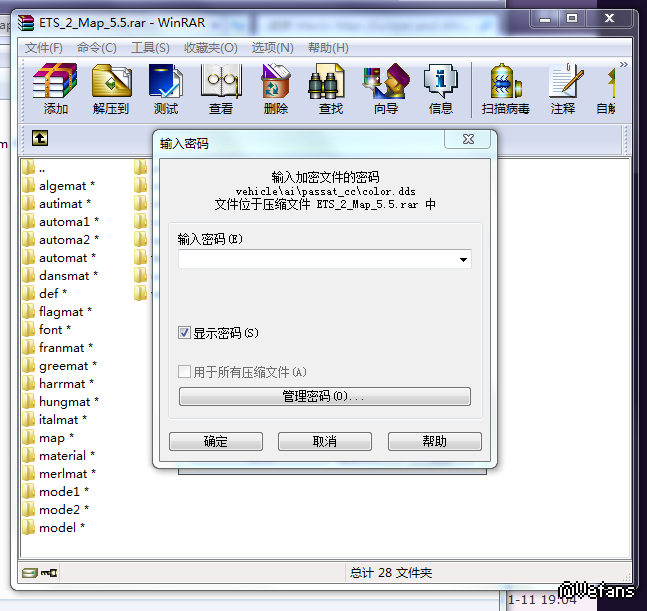Click the key icon in status bar
This screenshot has width=647, height=611.
[x=49, y=573]
